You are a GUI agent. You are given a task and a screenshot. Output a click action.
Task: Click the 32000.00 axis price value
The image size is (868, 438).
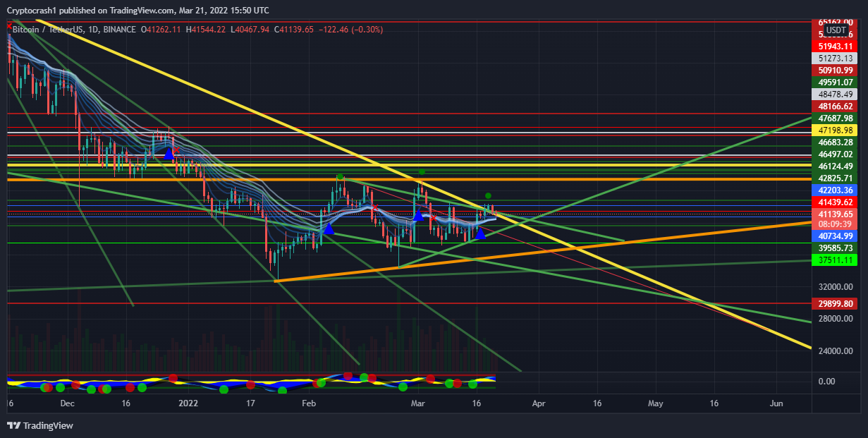pyautogui.click(x=836, y=287)
